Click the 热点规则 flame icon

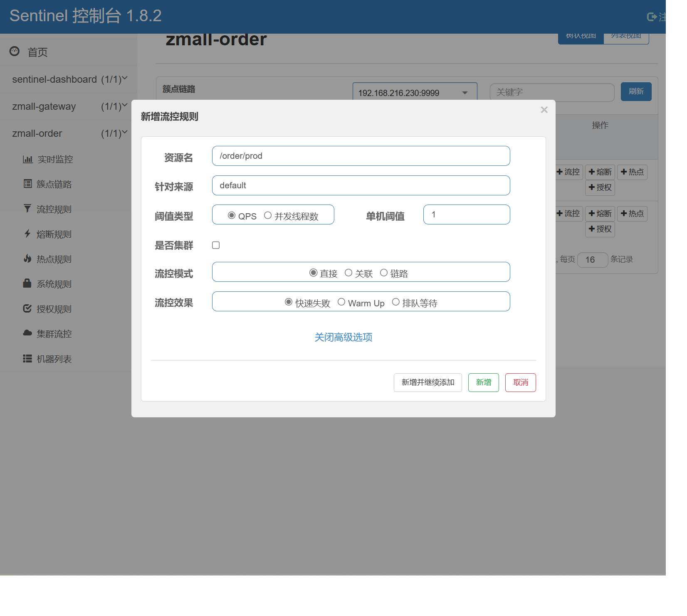click(27, 259)
